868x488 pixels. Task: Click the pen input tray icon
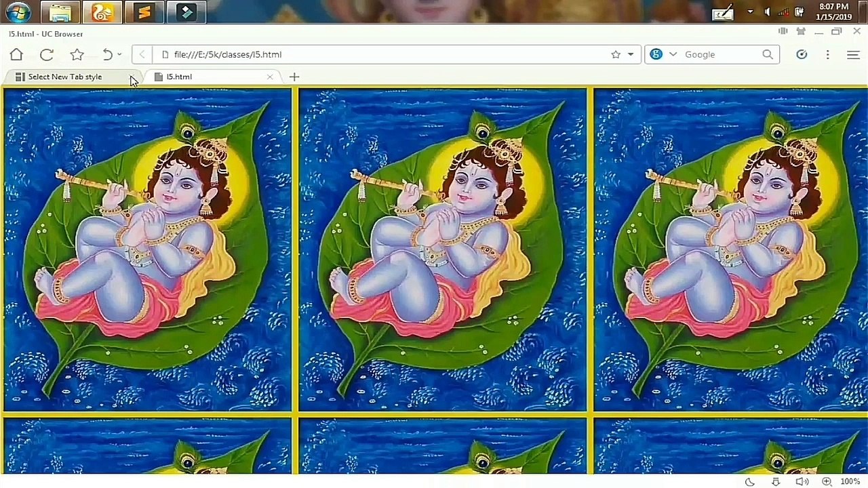click(723, 12)
